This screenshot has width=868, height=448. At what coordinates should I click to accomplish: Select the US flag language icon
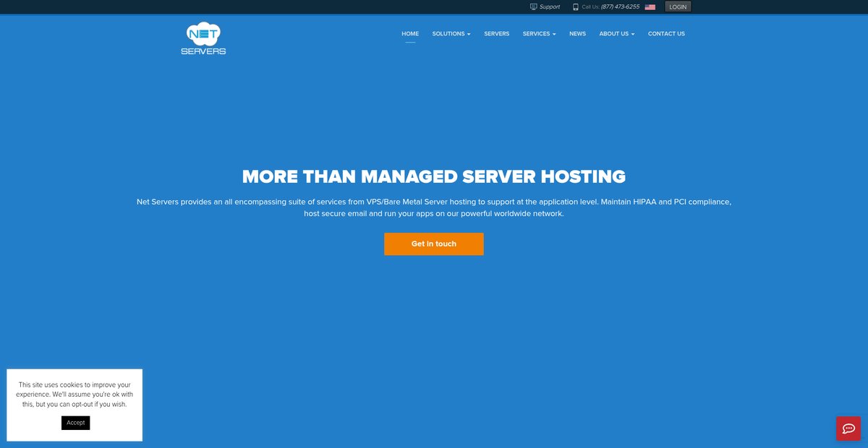click(x=650, y=7)
